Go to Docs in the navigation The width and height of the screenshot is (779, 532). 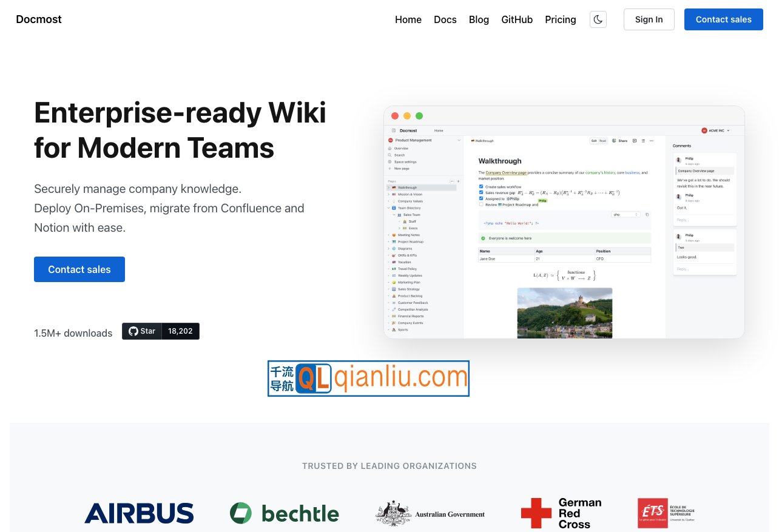point(445,19)
